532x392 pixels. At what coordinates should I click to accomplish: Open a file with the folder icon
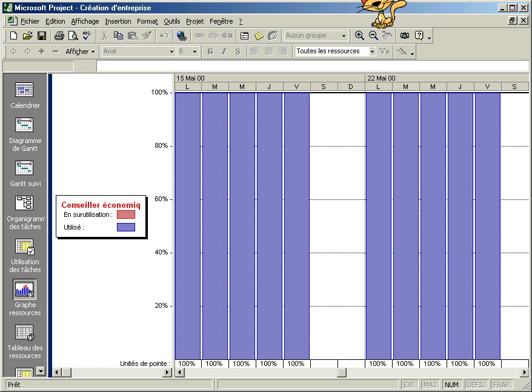coord(27,36)
